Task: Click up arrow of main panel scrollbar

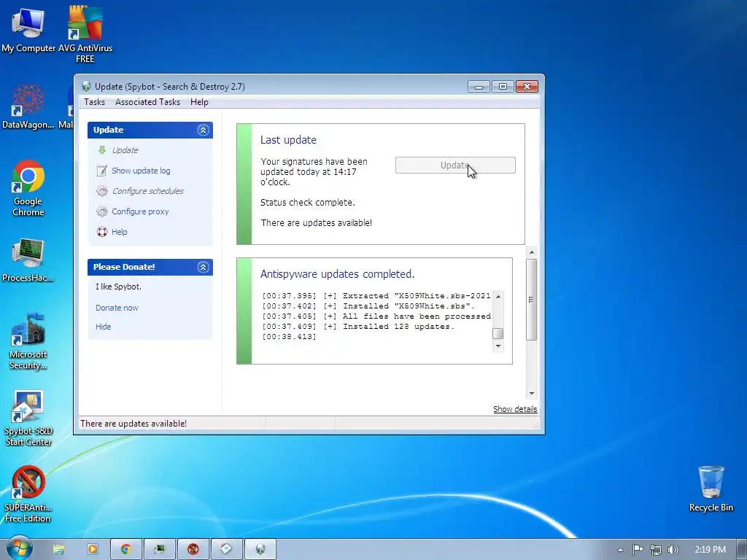Action: 532,252
